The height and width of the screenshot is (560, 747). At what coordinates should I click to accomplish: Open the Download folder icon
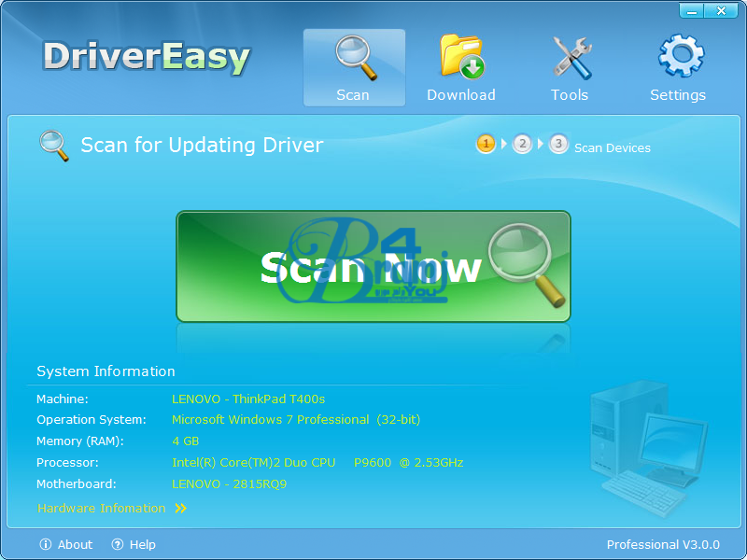click(x=461, y=57)
